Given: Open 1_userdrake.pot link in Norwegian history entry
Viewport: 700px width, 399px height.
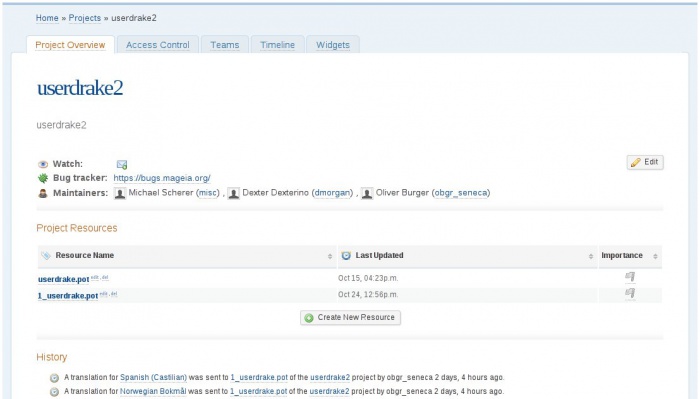Looking at the screenshot, I should tap(258, 391).
